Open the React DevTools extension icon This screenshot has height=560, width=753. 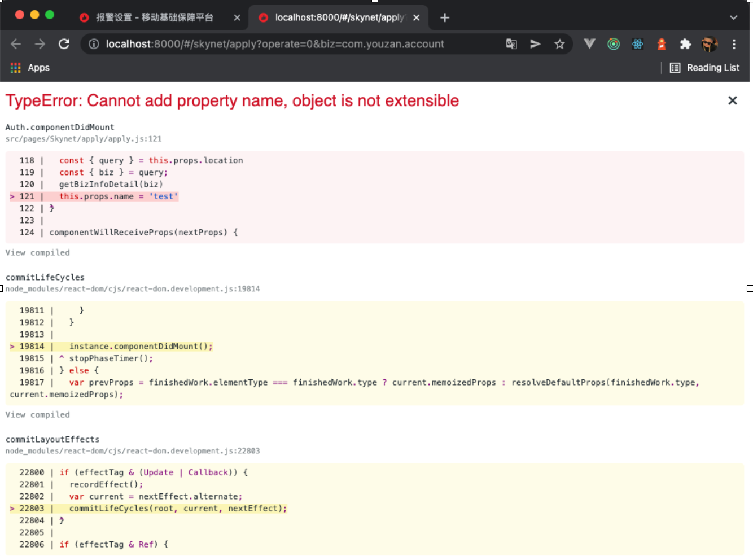point(637,44)
